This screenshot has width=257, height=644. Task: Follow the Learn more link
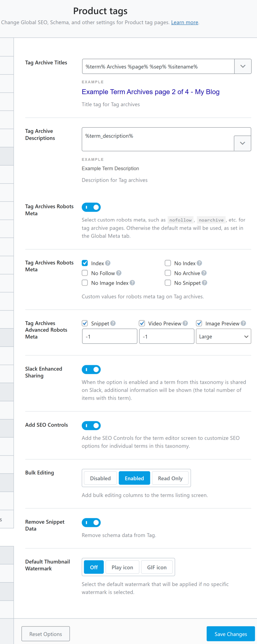click(184, 22)
